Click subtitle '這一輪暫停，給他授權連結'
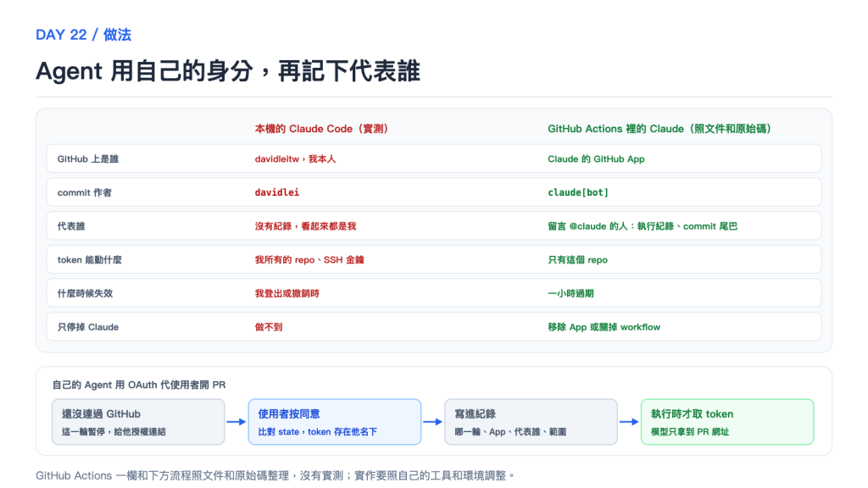This screenshot has height=488, width=868. pyautogui.click(x=114, y=431)
